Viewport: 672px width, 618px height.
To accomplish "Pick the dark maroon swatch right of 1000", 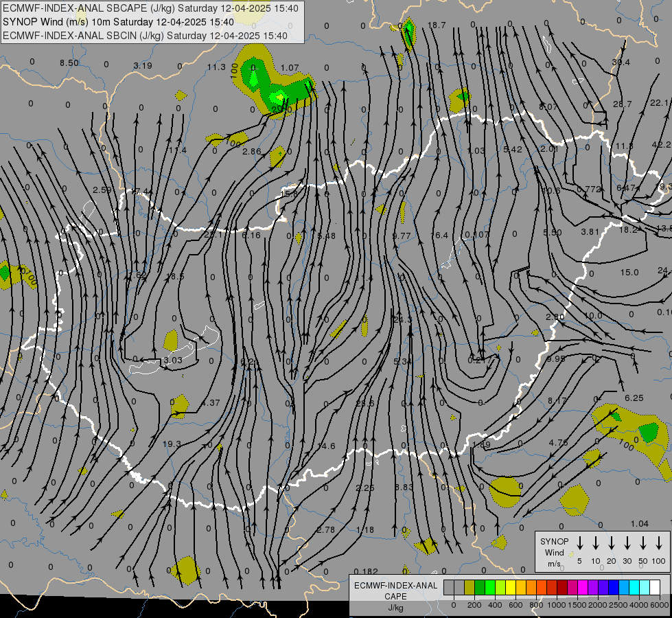I will pyautogui.click(x=562, y=587).
